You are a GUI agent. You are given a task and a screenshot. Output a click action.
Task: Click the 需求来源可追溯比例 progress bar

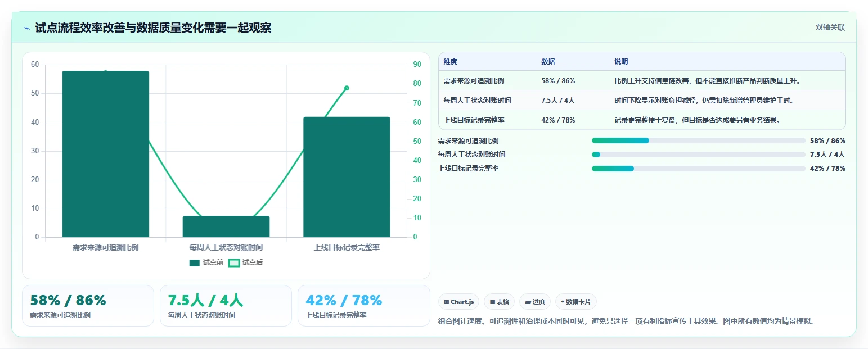[699, 140]
